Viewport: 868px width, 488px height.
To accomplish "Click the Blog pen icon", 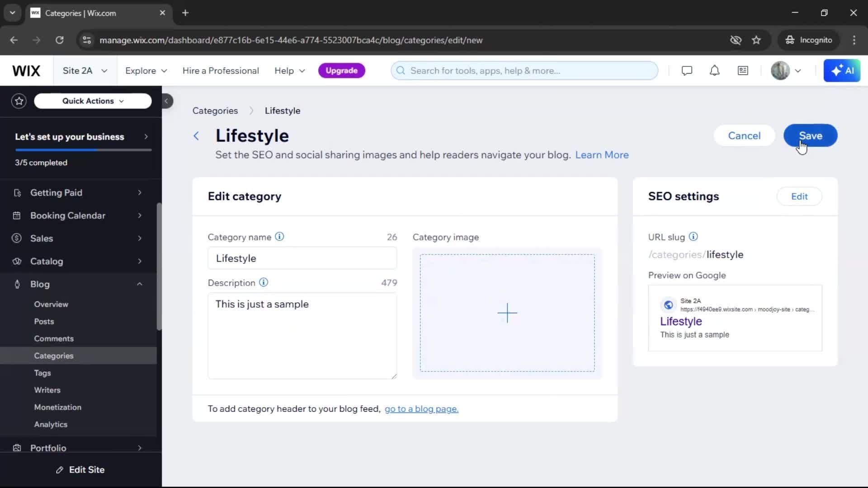I will tap(17, 284).
